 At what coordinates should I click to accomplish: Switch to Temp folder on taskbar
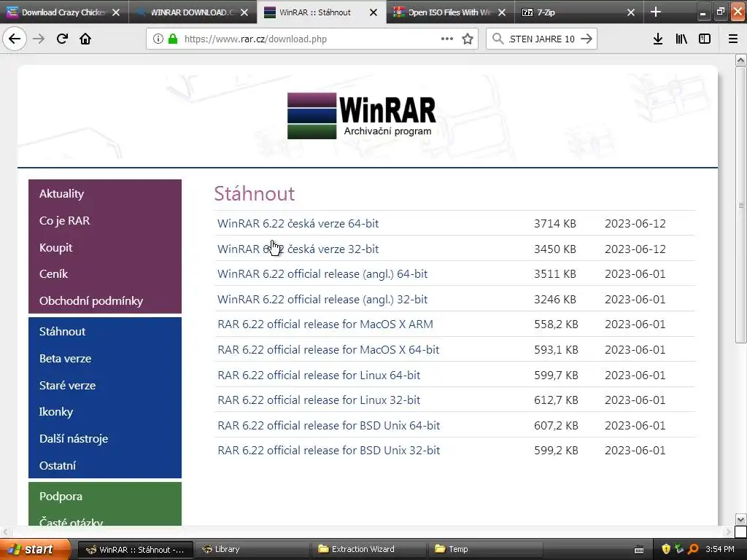(x=485, y=549)
